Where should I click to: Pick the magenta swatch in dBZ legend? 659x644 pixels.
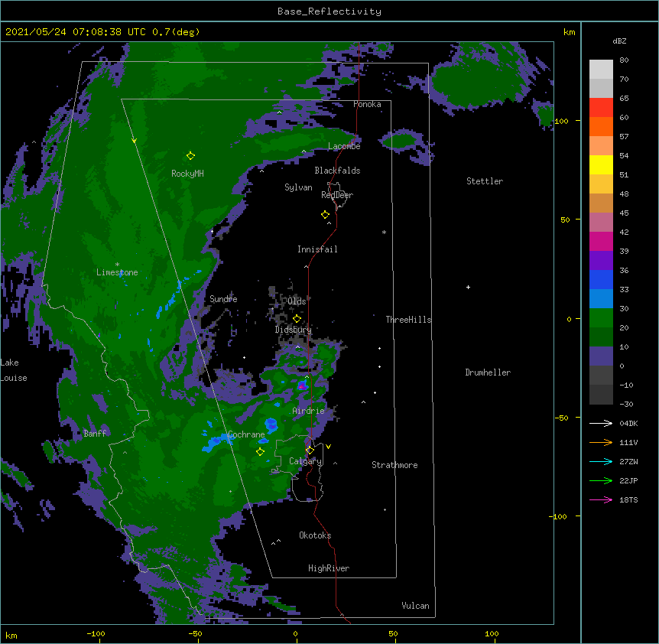pyautogui.click(x=601, y=241)
